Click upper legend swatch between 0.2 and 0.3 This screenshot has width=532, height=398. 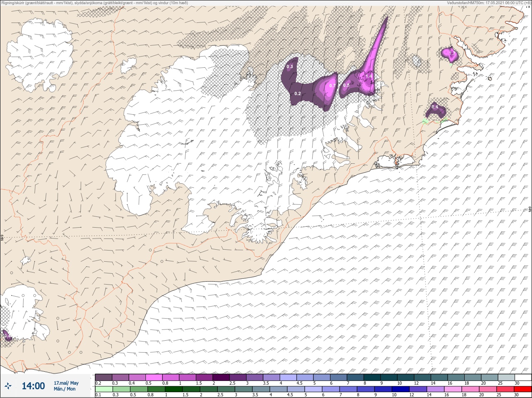[x=103, y=377]
